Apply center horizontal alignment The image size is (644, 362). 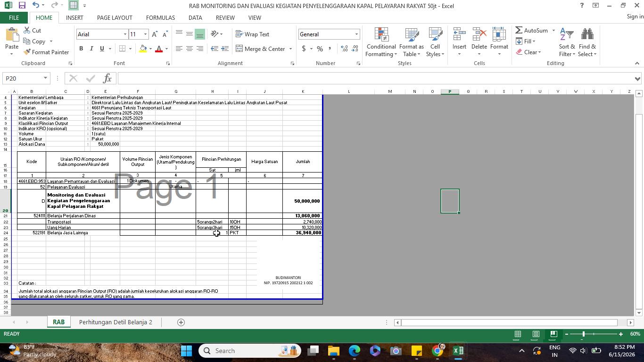click(189, 49)
